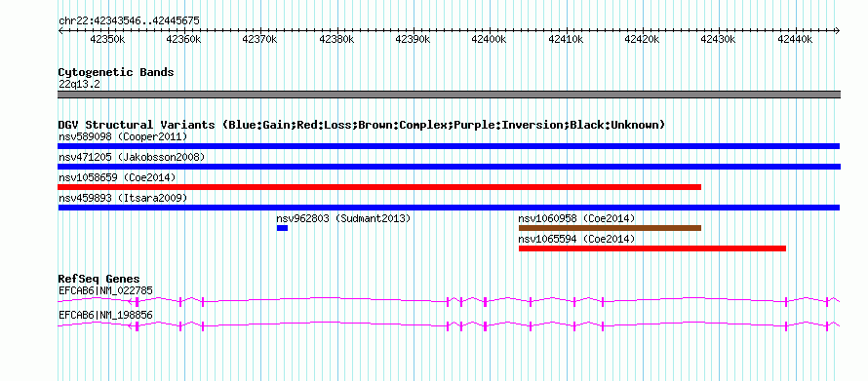Open the nsv1058659 (Coe2014) label
The width and height of the screenshot is (868, 381).
pyautogui.click(x=117, y=177)
